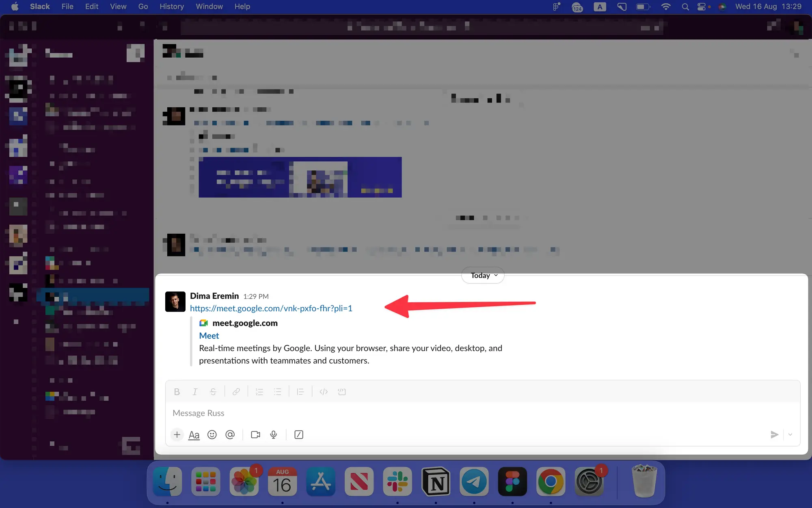
Task: Open the Wi-Fi status menu
Action: tap(665, 7)
